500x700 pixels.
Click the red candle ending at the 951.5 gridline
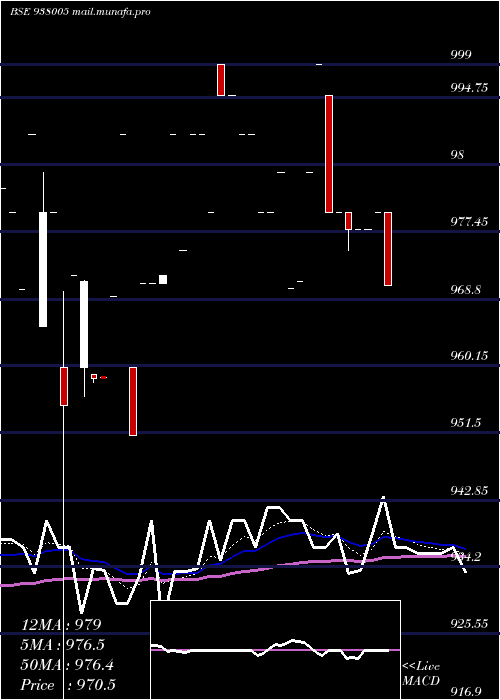coord(133,401)
